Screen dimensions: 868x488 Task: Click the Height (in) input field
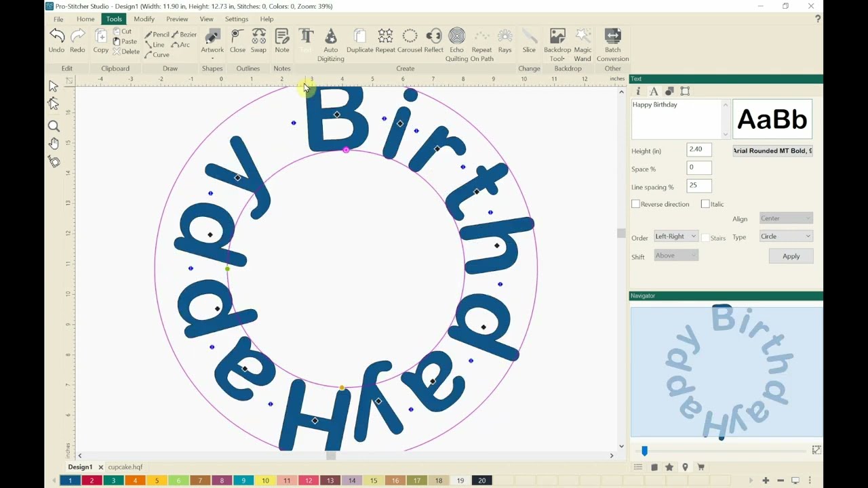pyautogui.click(x=699, y=150)
